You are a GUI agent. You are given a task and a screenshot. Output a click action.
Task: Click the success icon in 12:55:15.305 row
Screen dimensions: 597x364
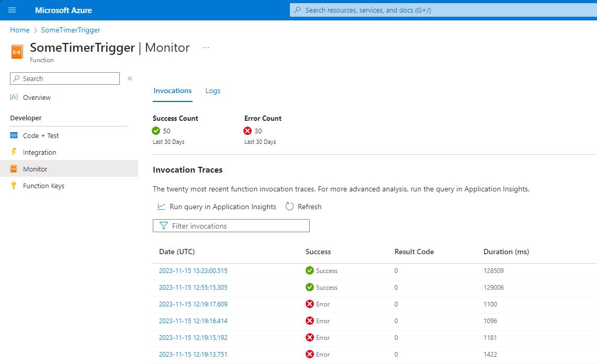(x=310, y=287)
